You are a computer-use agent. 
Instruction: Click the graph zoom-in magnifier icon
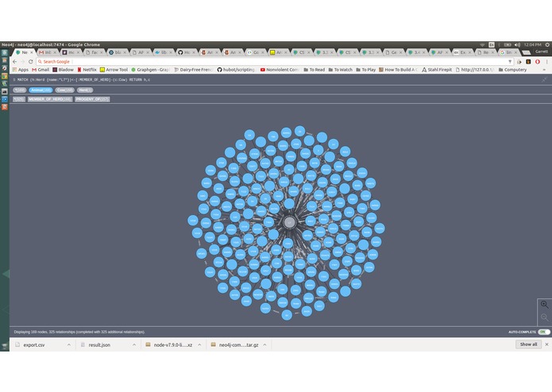[544, 305]
